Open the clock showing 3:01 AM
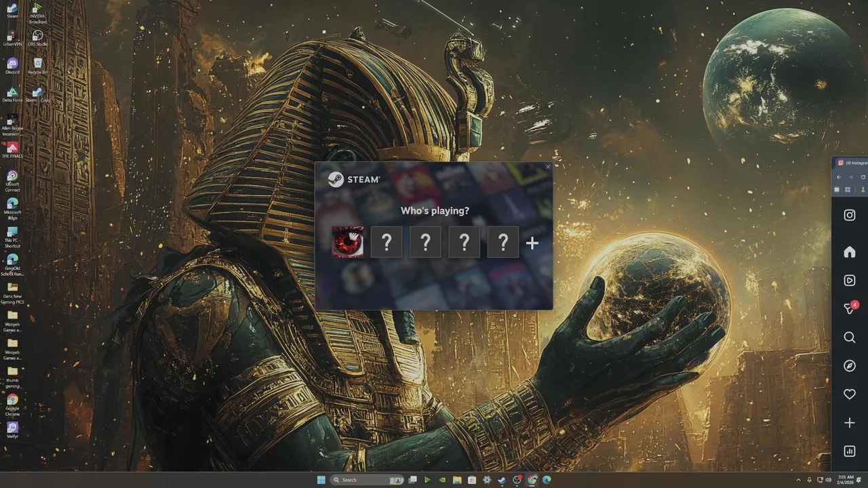 tap(845, 480)
